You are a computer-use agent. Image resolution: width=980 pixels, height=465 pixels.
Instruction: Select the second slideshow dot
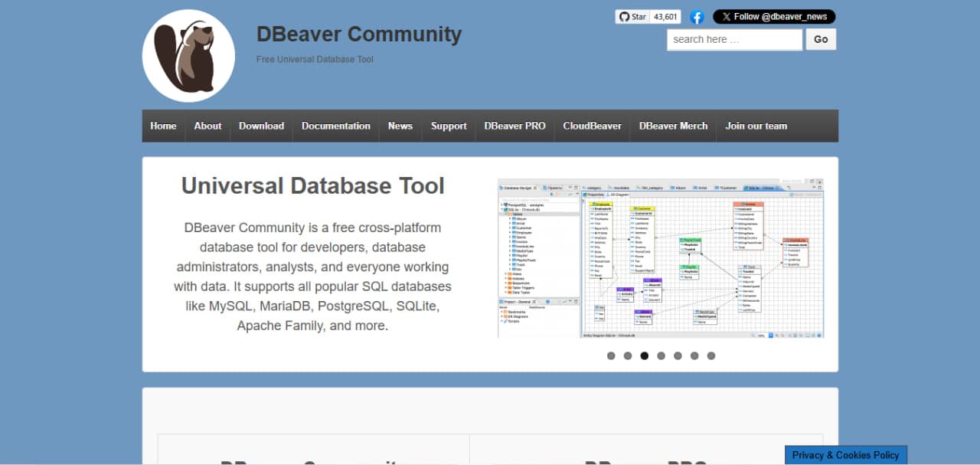coord(628,355)
